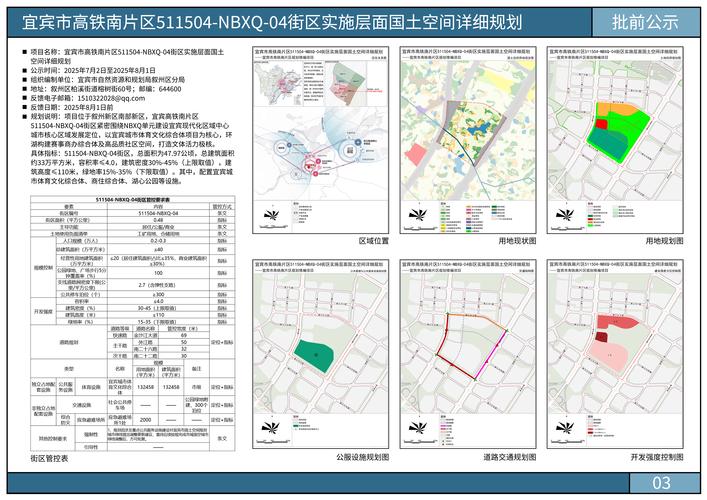The width and height of the screenshot is (707, 500).
Task: Click the 开发强度 row header in table
Action: coord(43,312)
